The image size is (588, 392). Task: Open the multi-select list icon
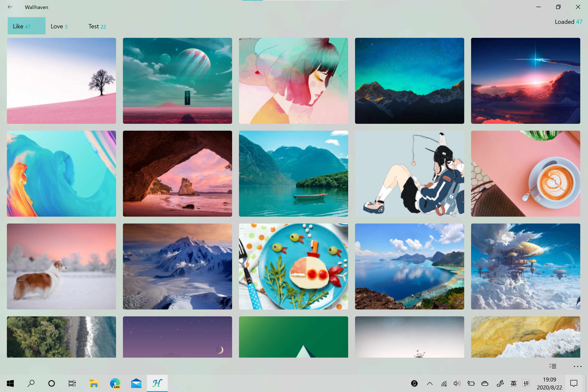click(x=553, y=366)
